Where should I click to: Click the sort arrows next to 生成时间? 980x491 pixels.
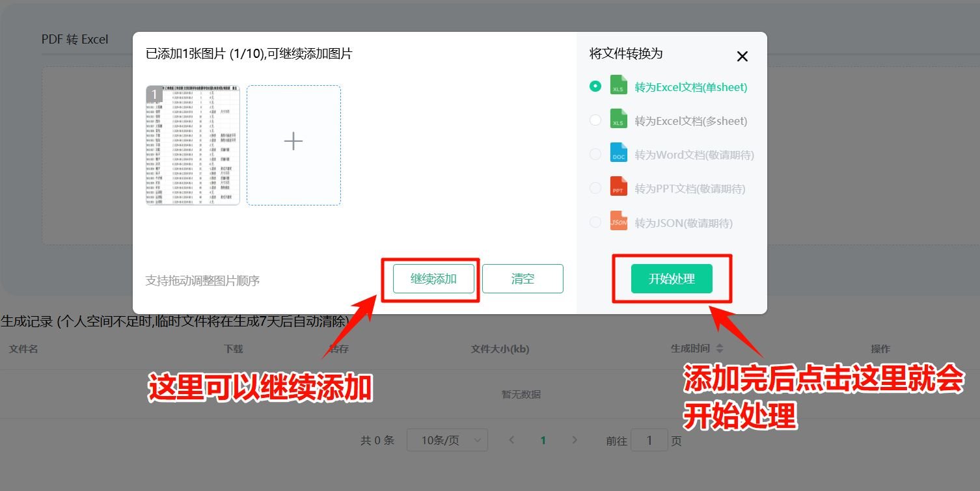718,348
